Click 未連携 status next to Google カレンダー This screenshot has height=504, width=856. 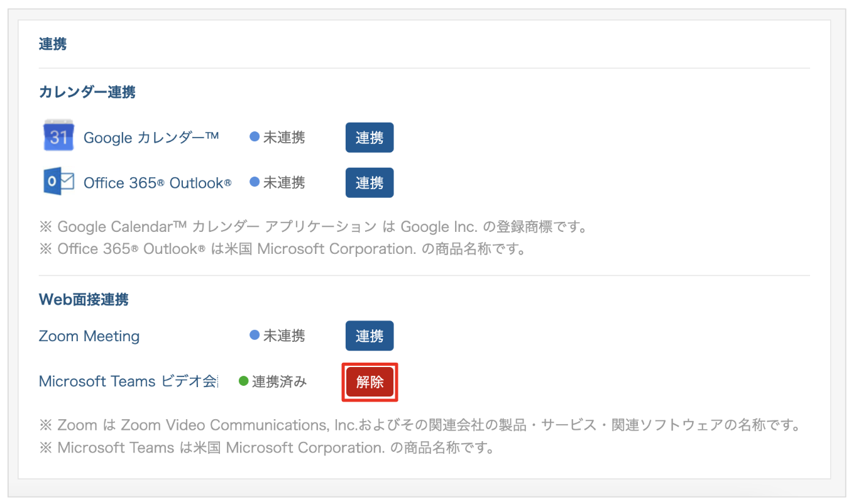(278, 137)
